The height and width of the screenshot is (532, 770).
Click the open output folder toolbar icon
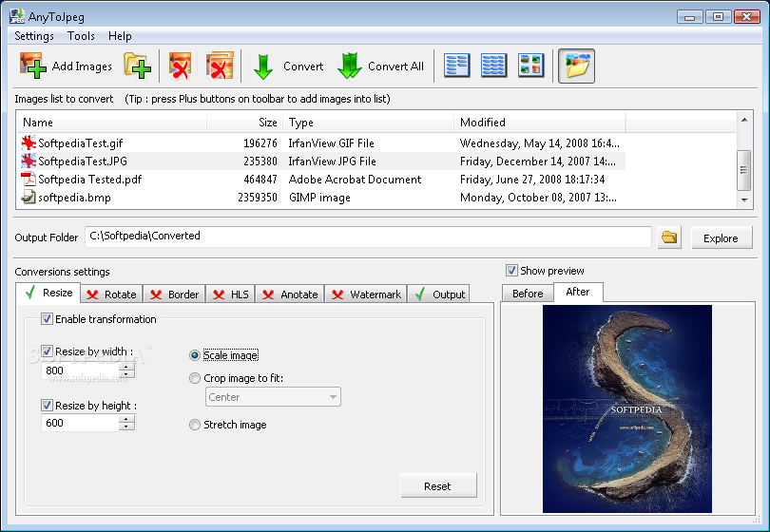(576, 66)
